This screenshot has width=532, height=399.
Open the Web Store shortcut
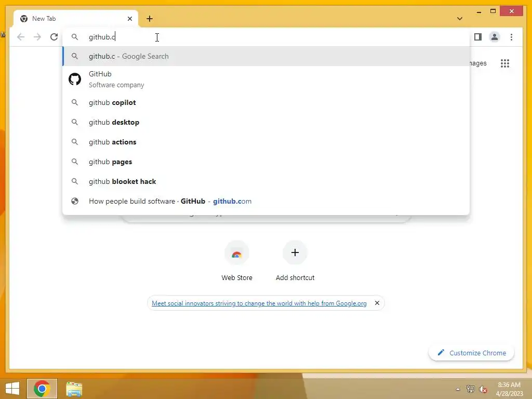pos(237,261)
